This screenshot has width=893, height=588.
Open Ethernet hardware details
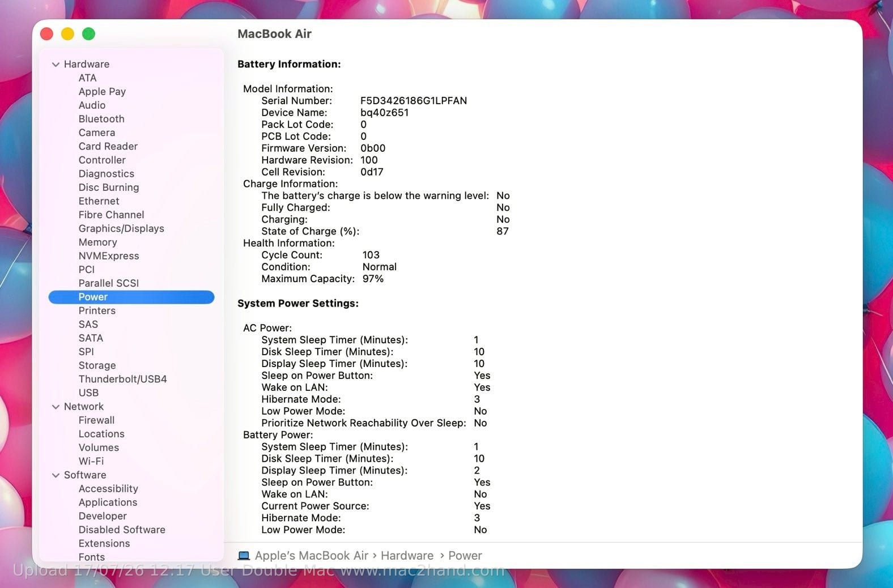(99, 201)
